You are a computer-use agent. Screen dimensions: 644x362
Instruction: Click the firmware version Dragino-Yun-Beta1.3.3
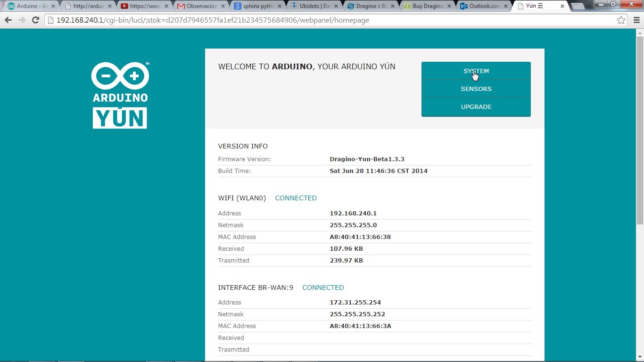[x=367, y=159]
